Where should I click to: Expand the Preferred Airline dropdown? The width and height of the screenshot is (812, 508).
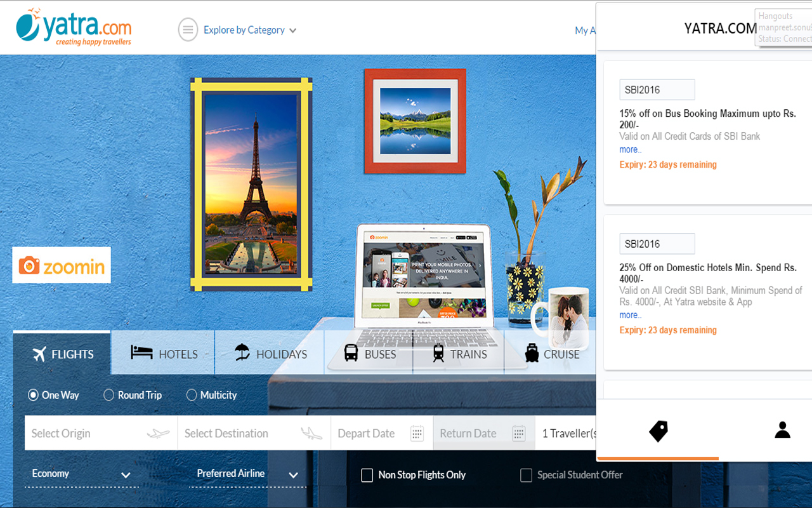coord(247,474)
